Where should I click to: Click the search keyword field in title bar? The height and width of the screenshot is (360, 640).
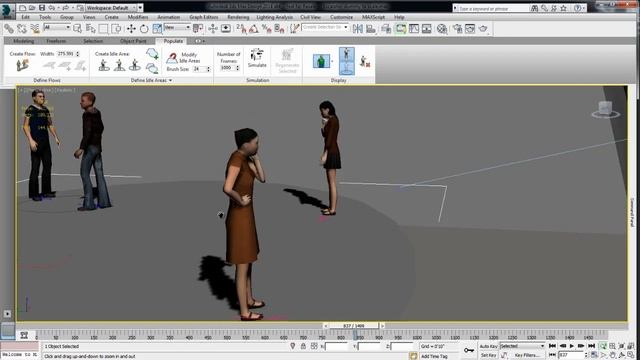493,8
